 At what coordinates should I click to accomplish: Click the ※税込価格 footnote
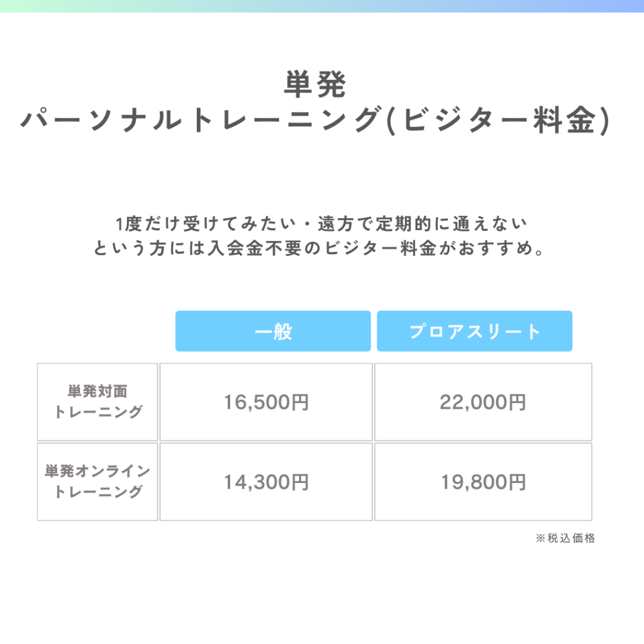click(565, 538)
